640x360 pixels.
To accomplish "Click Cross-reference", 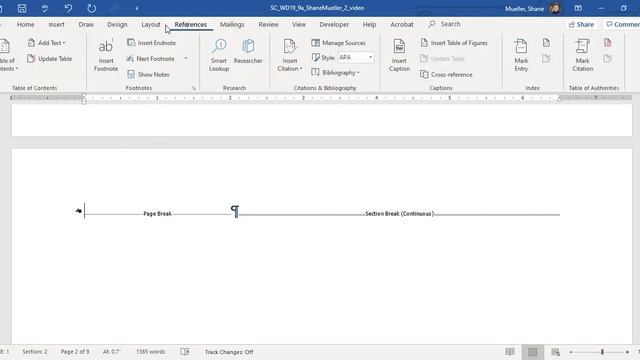I will pos(446,74).
